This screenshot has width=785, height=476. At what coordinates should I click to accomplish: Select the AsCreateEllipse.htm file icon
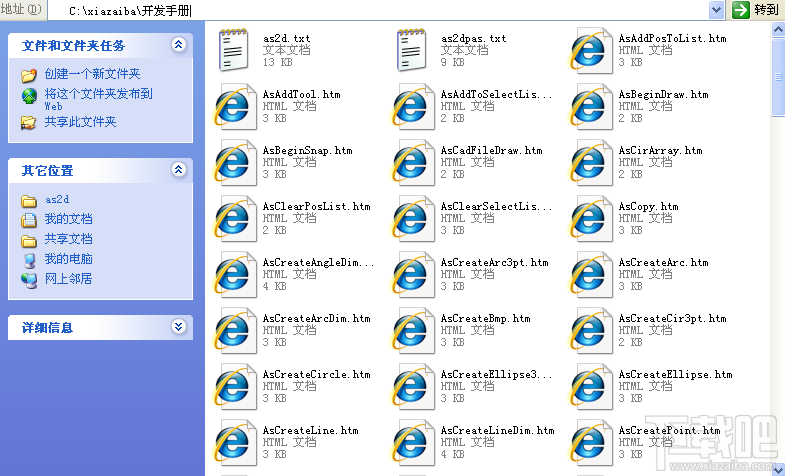[x=590, y=387]
